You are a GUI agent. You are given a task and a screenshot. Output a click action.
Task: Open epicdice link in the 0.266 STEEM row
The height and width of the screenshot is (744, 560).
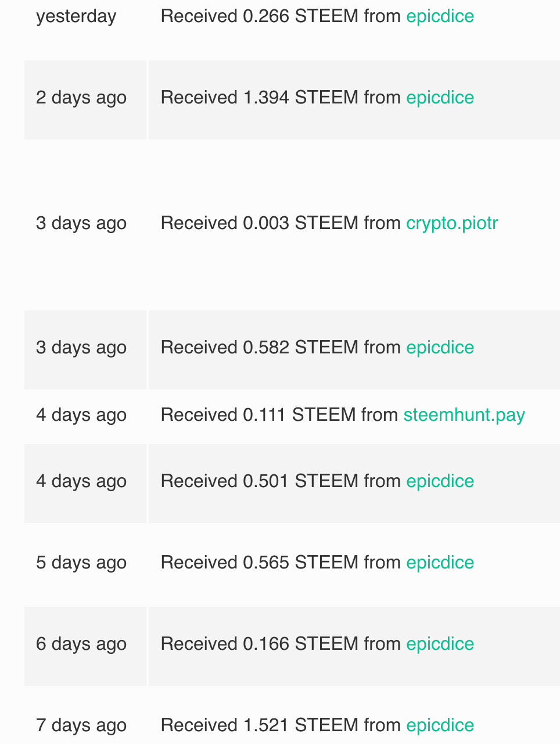click(440, 16)
